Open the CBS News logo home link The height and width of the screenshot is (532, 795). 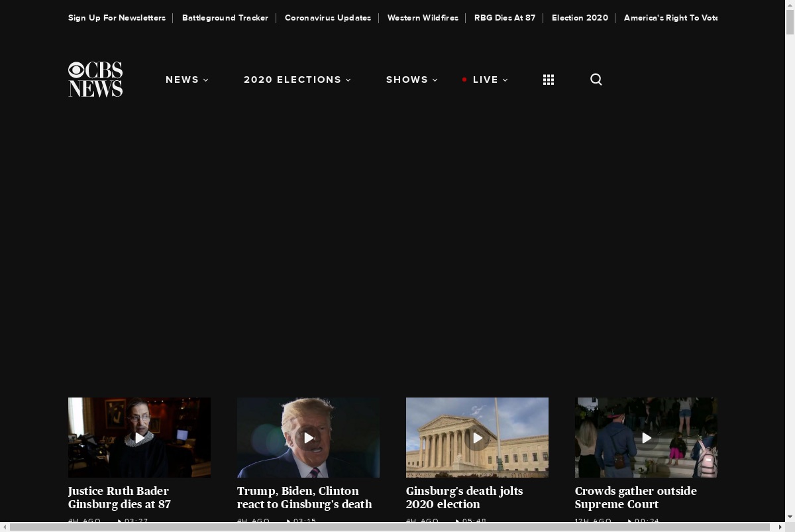(95, 80)
